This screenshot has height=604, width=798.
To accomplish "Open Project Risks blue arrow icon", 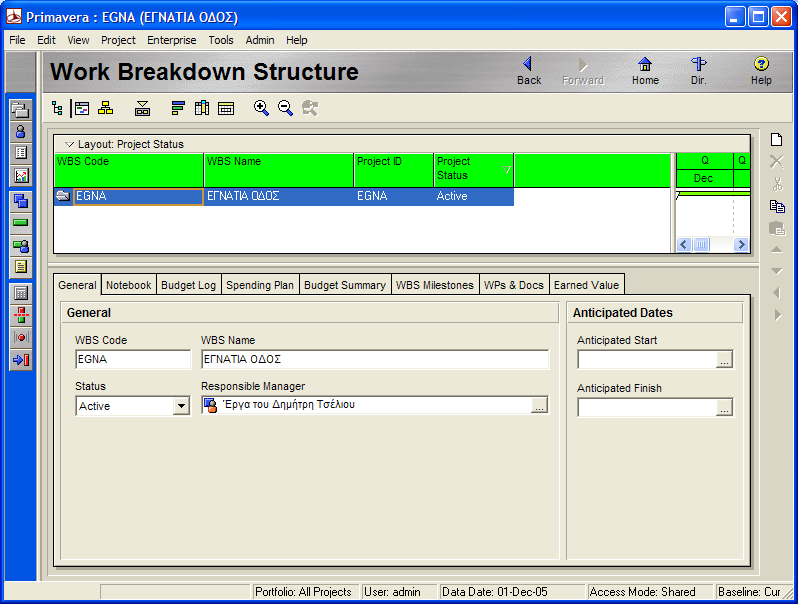I will (x=21, y=360).
